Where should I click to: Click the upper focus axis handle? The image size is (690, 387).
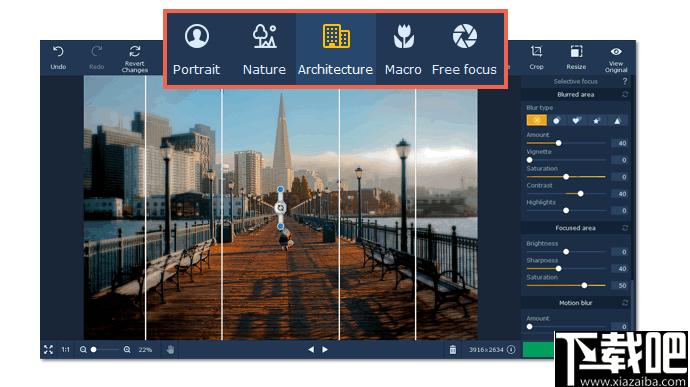(281, 189)
